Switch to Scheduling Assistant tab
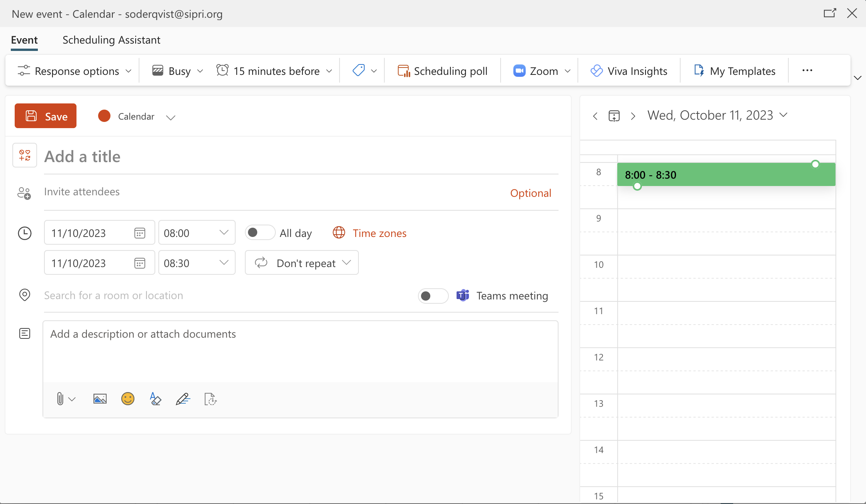Screen dimensions: 866x504 [111, 40]
